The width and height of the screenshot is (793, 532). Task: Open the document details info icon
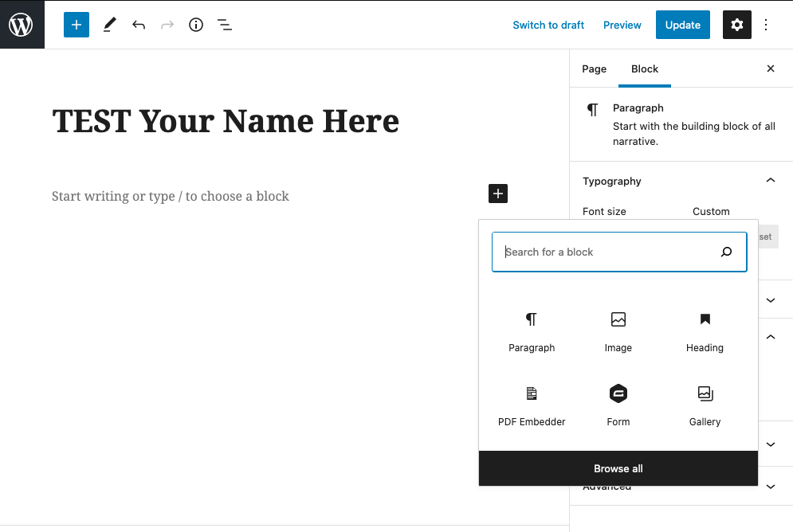pyautogui.click(x=196, y=25)
